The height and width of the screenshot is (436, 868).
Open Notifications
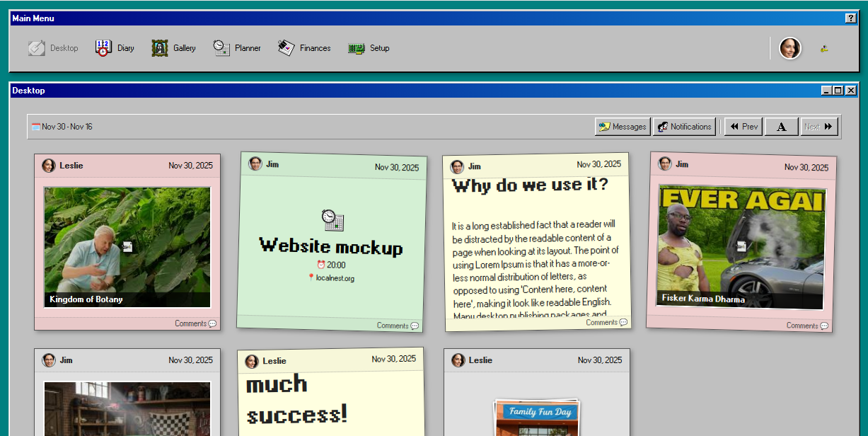(684, 127)
